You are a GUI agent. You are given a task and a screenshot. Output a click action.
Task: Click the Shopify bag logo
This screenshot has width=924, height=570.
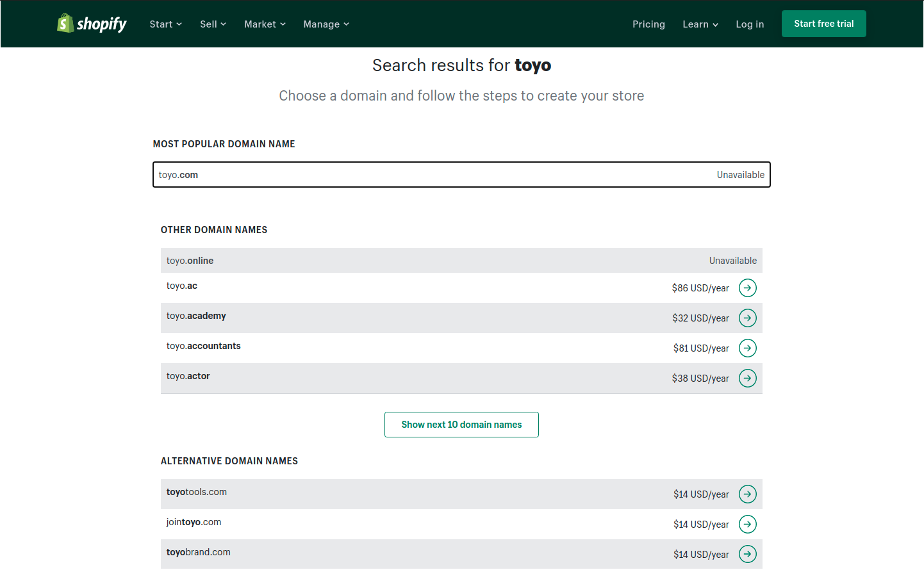[65, 23]
